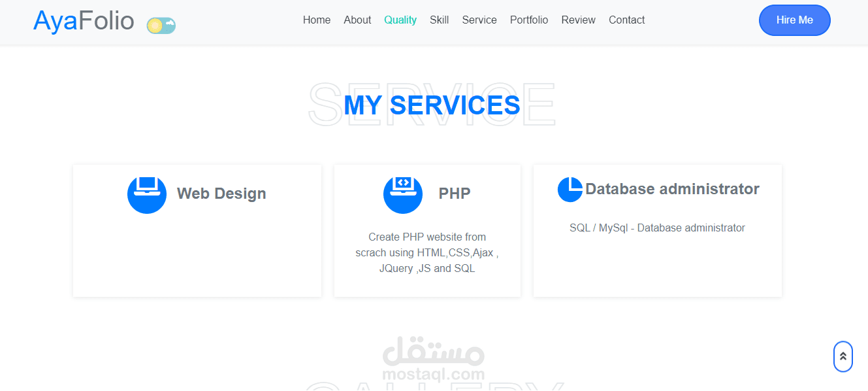Click the Web Design laptop icon
The width and height of the screenshot is (868, 391).
point(147,194)
